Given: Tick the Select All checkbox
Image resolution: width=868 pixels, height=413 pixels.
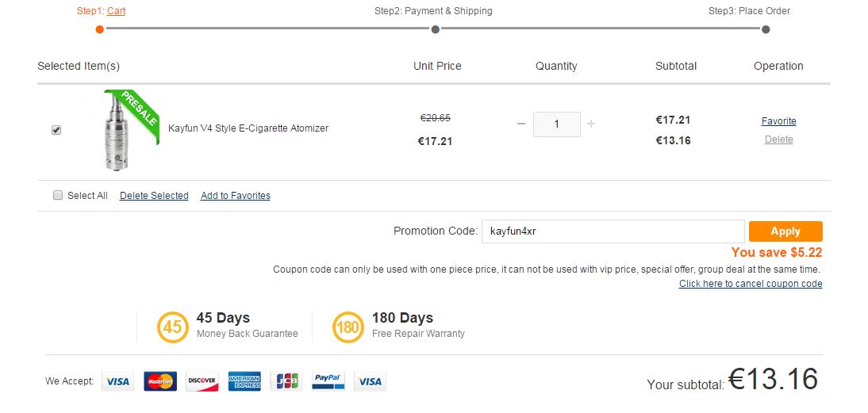Looking at the screenshot, I should (58, 195).
